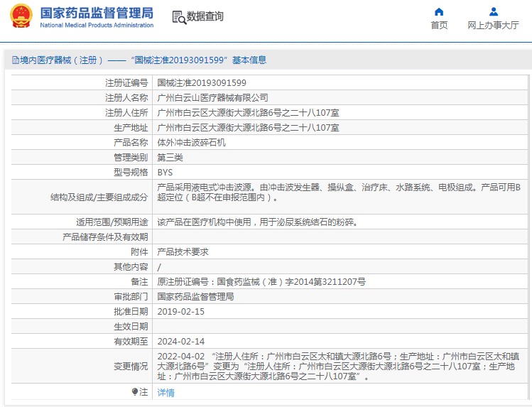Click the 结构及组成 description text
Image resolution: width=532 pixels, height=407 pixels.
tap(339, 192)
